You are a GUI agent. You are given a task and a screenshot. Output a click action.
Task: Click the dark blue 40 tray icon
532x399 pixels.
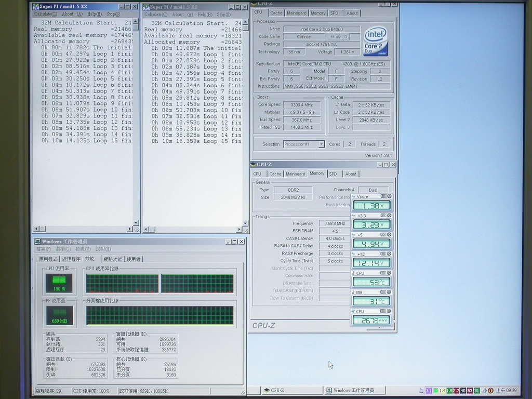coord(463,391)
